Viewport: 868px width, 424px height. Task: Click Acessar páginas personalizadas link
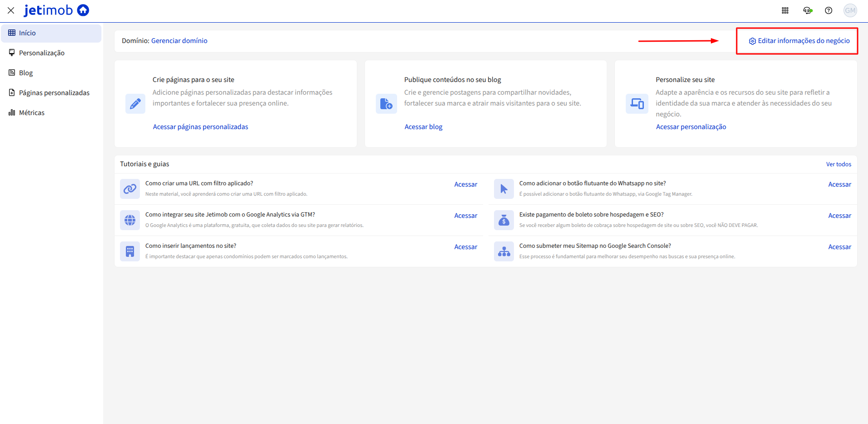[201, 127]
